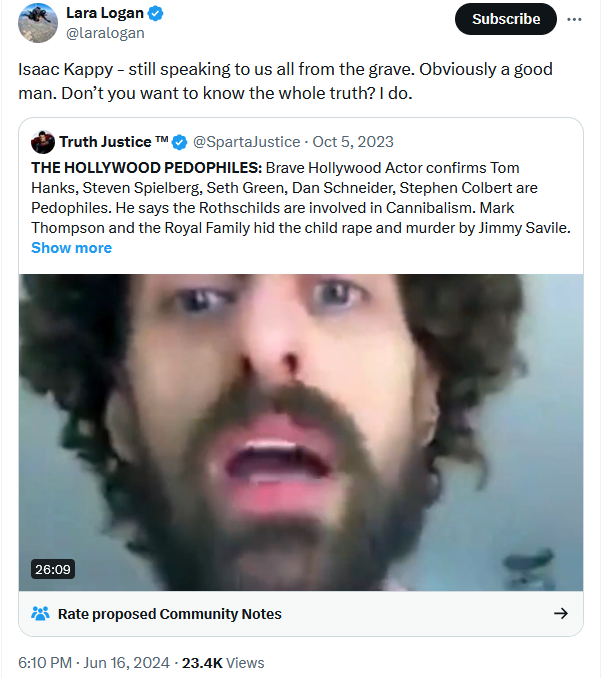Play the quoted video thumbnail
The image size is (602, 678).
[x=301, y=432]
